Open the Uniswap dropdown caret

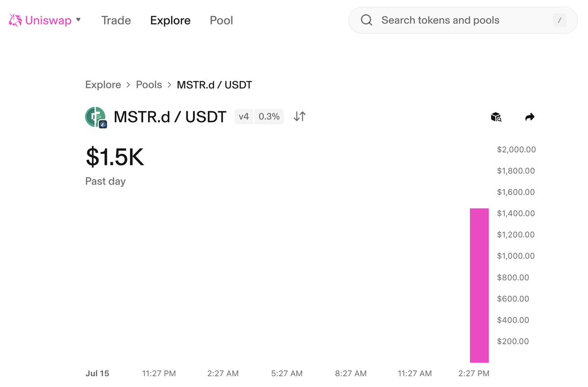(78, 20)
